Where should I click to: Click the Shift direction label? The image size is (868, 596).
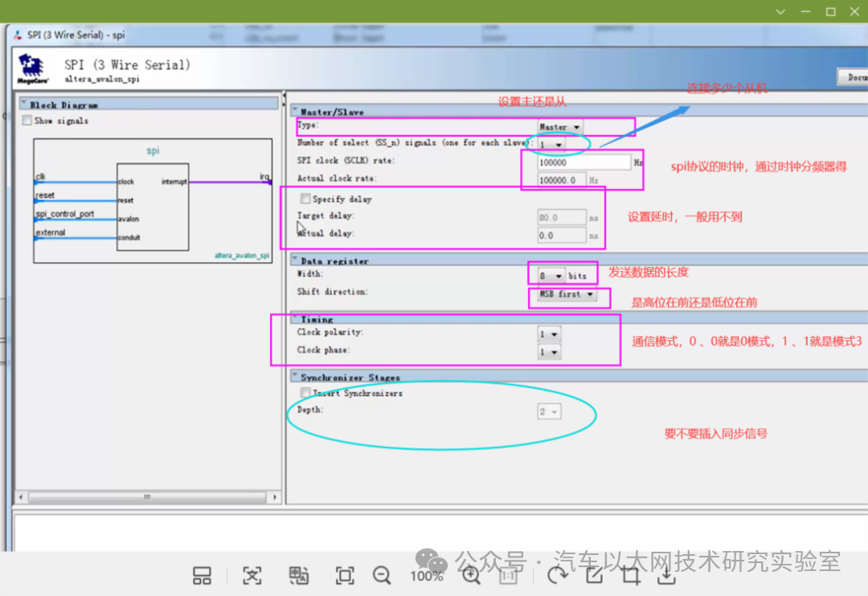point(332,291)
